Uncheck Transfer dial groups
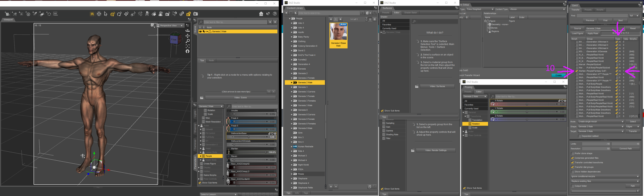The width and height of the screenshot is (644, 196). (573, 167)
